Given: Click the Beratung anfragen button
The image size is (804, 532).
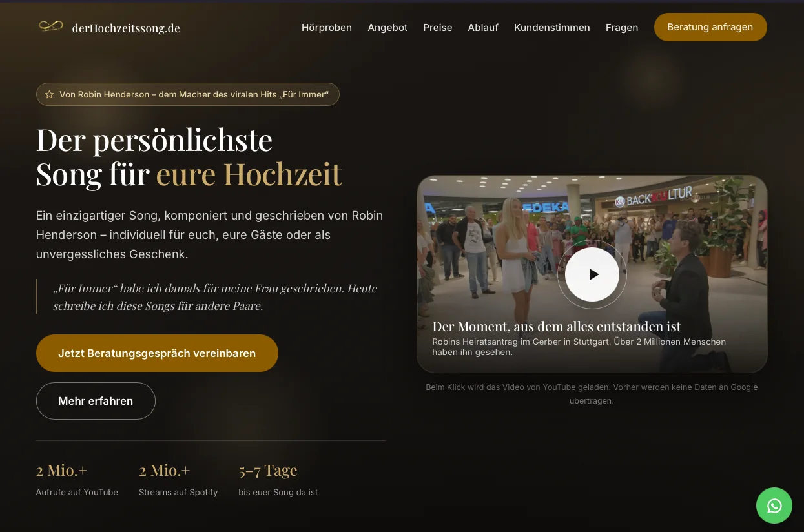Looking at the screenshot, I should (x=710, y=27).
